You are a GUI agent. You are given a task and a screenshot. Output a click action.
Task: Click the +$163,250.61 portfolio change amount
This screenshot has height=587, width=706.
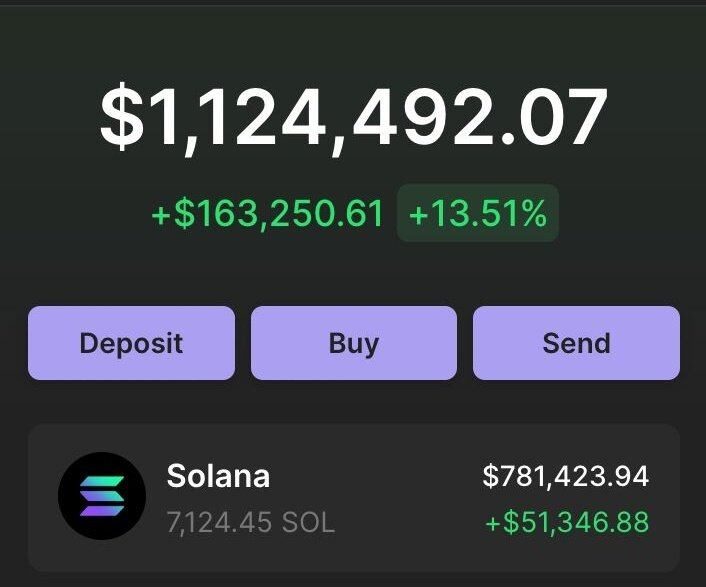pyautogui.click(x=267, y=213)
